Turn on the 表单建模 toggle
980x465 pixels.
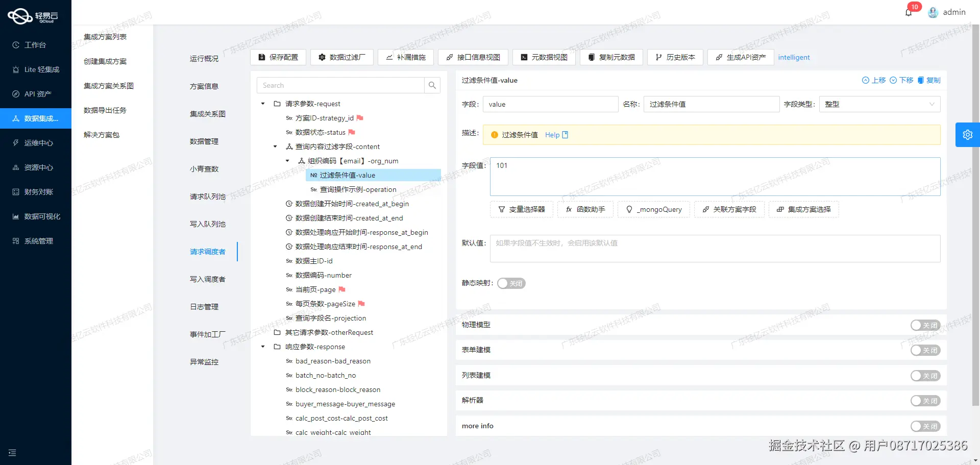tap(925, 350)
